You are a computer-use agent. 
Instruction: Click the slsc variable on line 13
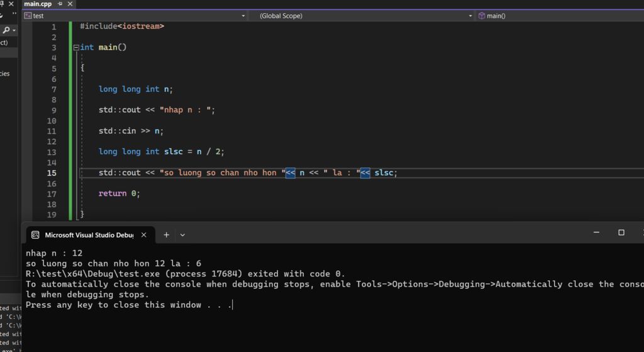click(x=174, y=152)
